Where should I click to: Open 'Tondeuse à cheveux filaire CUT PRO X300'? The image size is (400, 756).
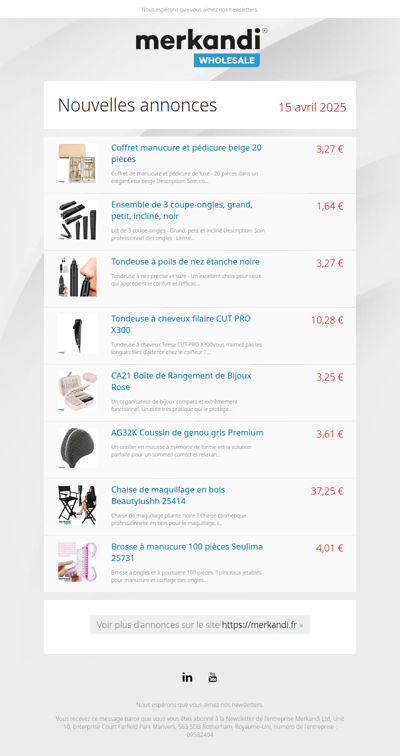tap(181, 324)
